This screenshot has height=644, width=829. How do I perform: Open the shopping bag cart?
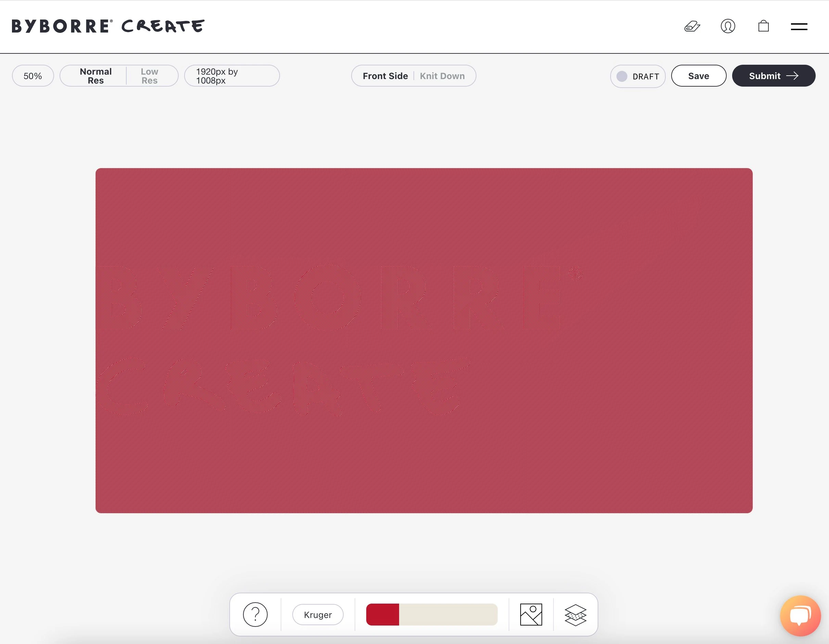coord(763,26)
